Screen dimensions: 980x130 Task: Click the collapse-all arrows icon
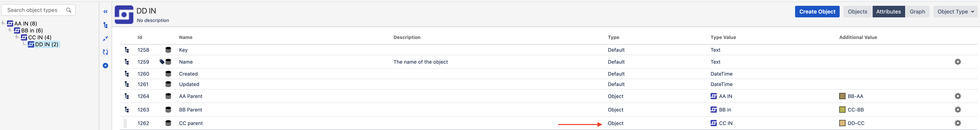click(105, 39)
